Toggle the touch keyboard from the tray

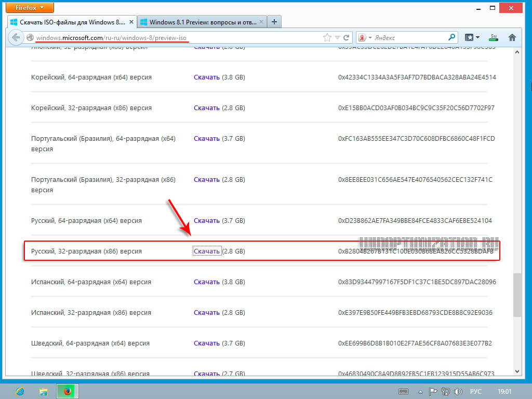[x=403, y=391]
